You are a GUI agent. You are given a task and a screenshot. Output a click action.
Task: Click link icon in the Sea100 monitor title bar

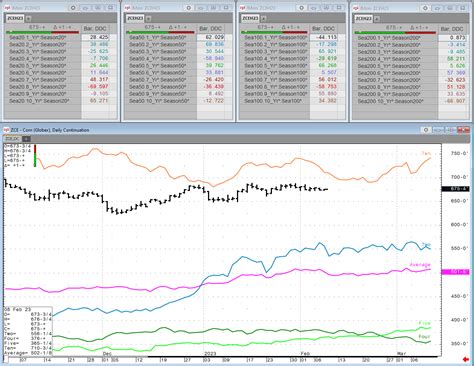point(314,8)
